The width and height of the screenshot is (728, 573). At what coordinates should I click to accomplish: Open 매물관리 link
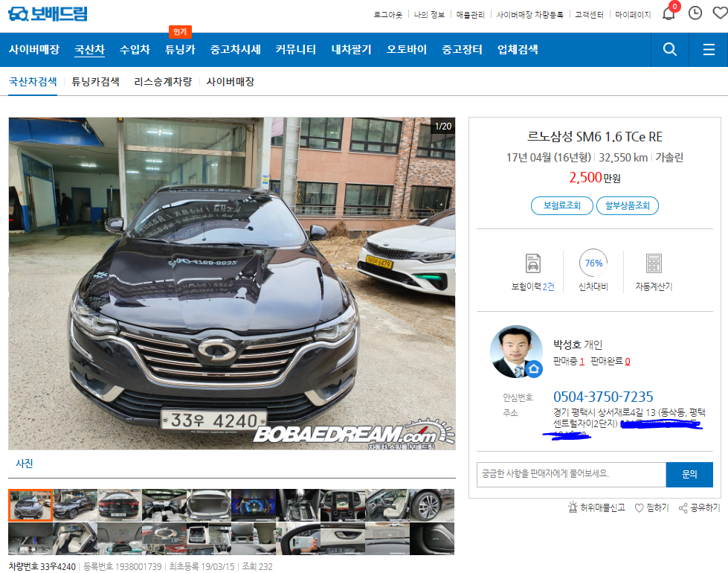point(470,15)
